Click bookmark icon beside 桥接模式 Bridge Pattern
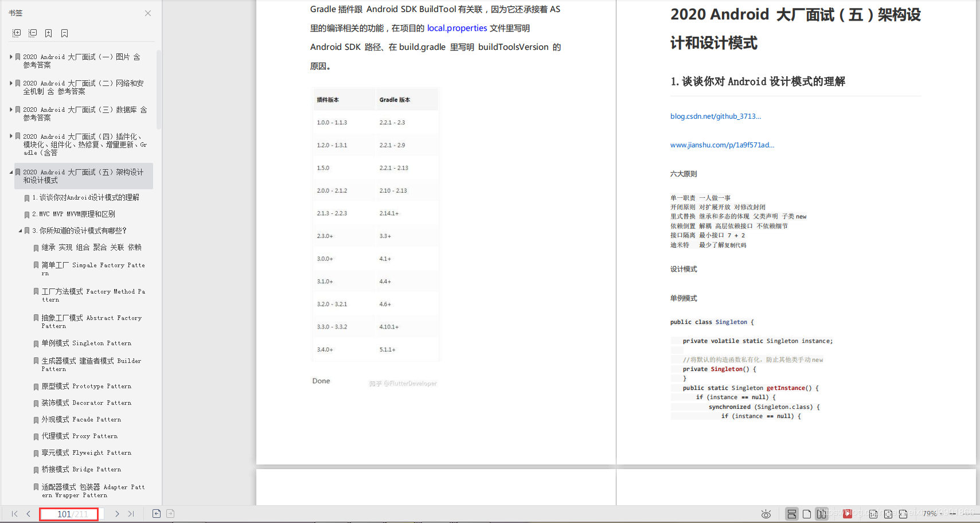Image resolution: width=980 pixels, height=523 pixels. (x=36, y=470)
